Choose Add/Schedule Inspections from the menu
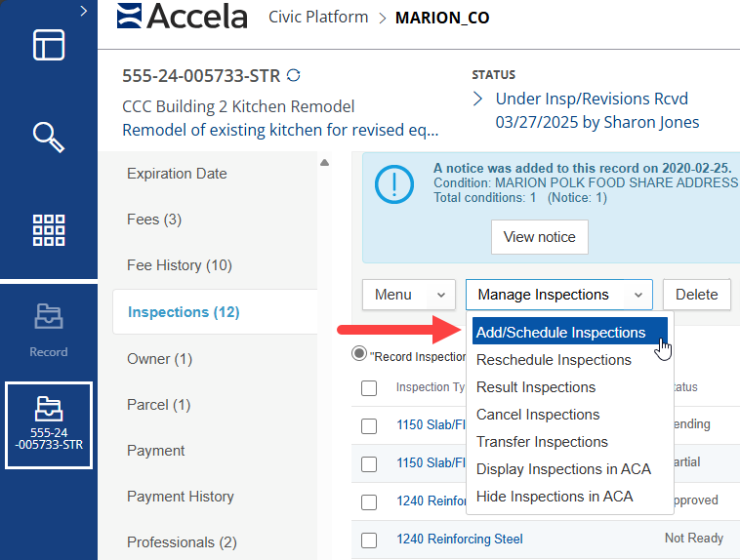This screenshot has width=740, height=560. pyautogui.click(x=560, y=333)
